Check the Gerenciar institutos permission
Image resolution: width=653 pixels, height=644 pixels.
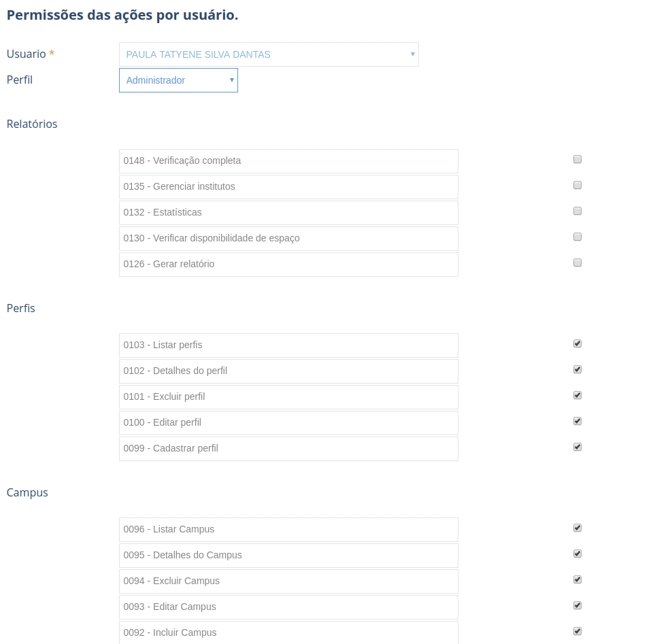[x=577, y=185]
